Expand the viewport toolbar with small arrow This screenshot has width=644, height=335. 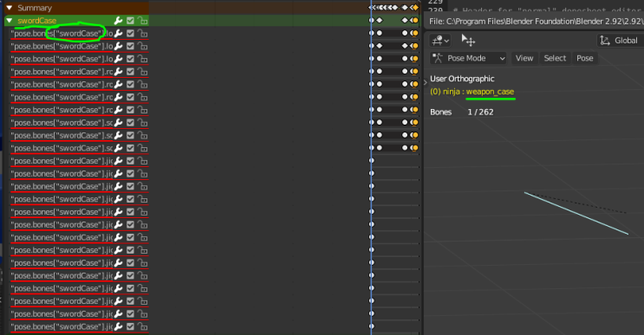coord(426,82)
